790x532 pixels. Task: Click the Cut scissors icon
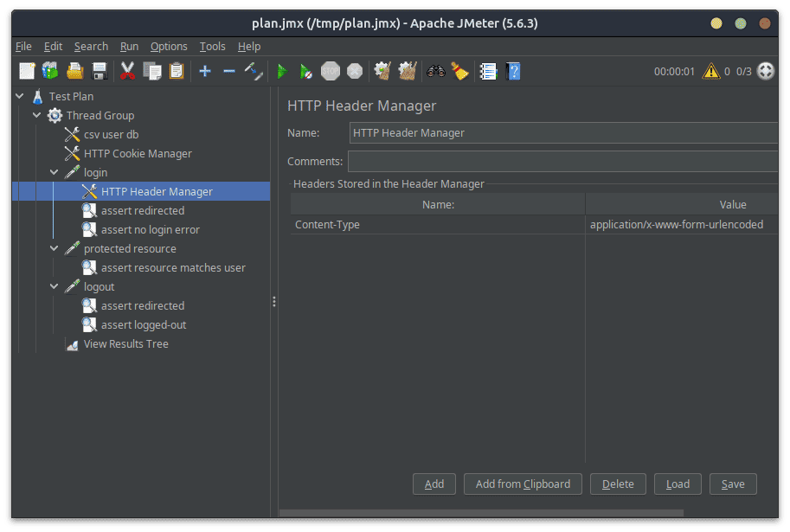click(128, 71)
